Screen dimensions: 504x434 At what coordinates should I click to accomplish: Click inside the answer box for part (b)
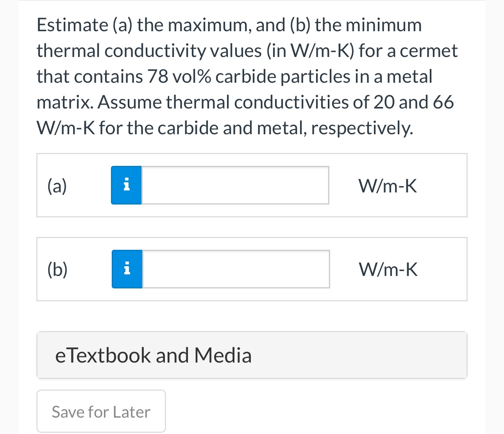(x=234, y=269)
